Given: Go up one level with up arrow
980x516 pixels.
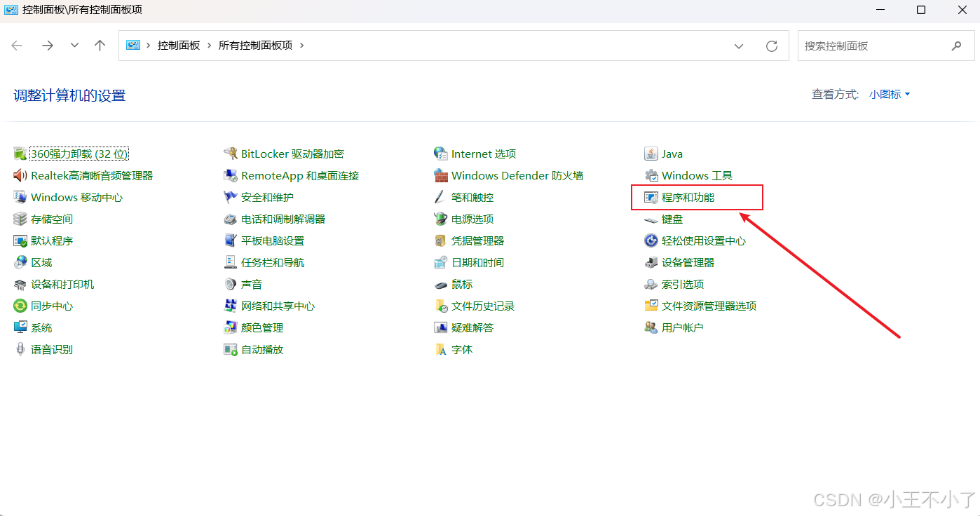Looking at the screenshot, I should tap(100, 45).
